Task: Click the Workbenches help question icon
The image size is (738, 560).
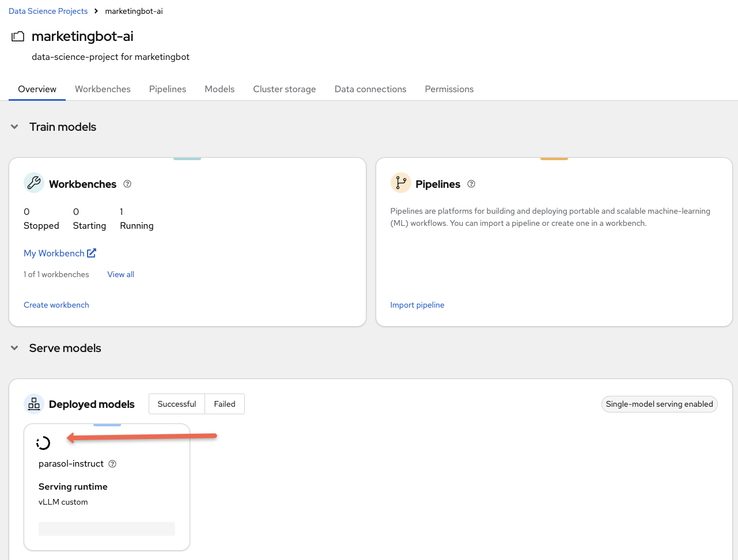Action: [x=127, y=184]
